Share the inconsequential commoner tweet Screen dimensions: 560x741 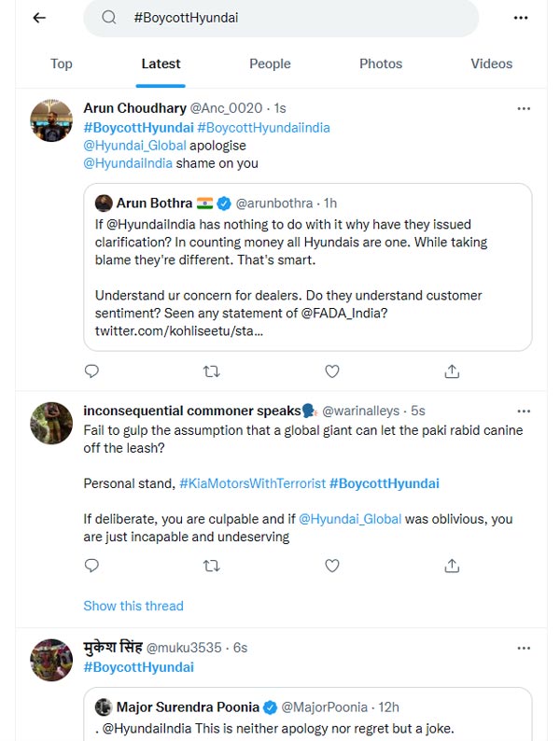point(452,566)
